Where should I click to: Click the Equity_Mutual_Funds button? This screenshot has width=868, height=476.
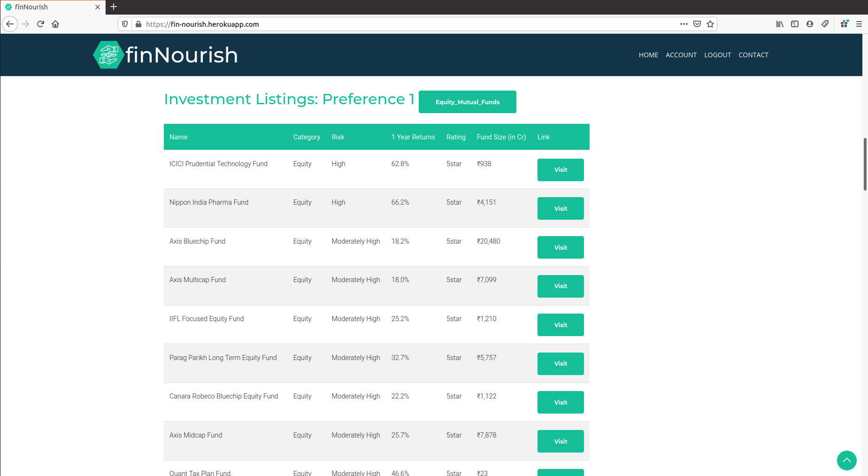tap(468, 102)
